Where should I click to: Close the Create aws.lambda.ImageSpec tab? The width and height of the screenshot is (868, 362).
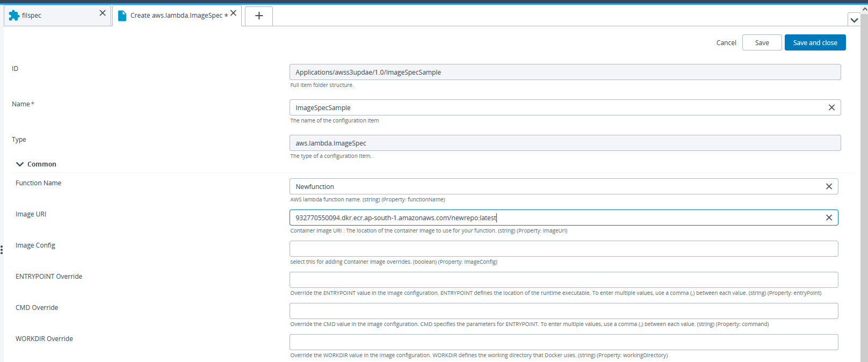click(x=234, y=13)
